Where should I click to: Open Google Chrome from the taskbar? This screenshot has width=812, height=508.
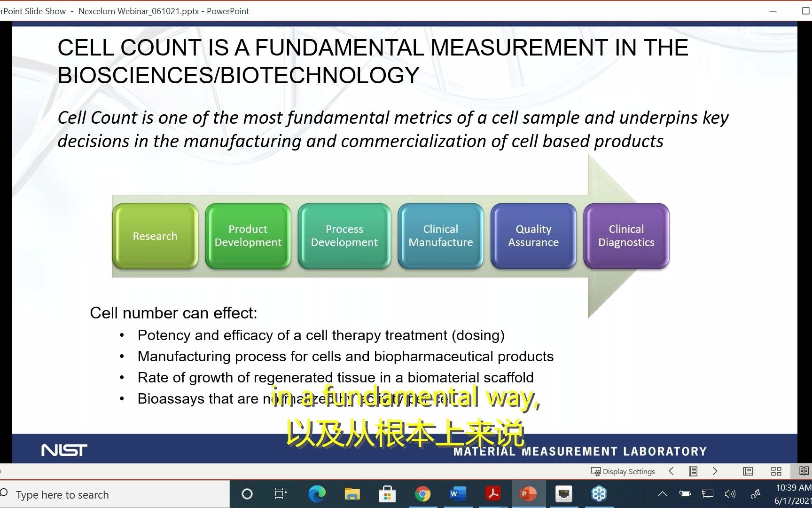(x=422, y=494)
